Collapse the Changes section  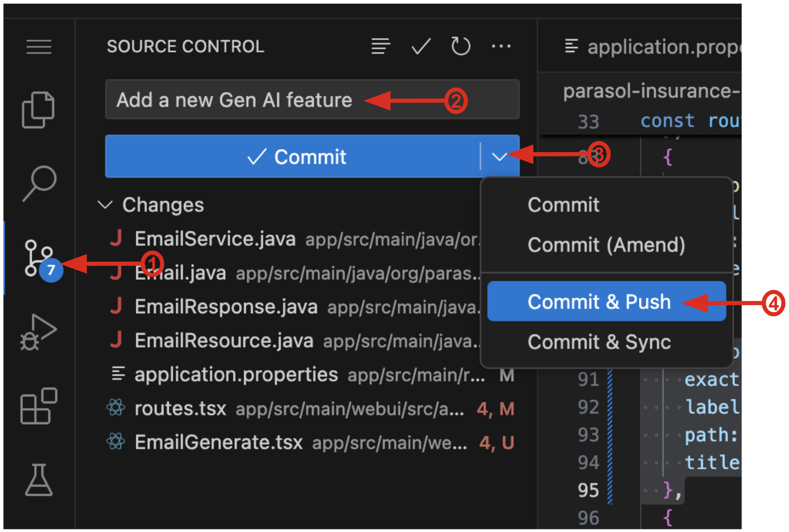(106, 205)
